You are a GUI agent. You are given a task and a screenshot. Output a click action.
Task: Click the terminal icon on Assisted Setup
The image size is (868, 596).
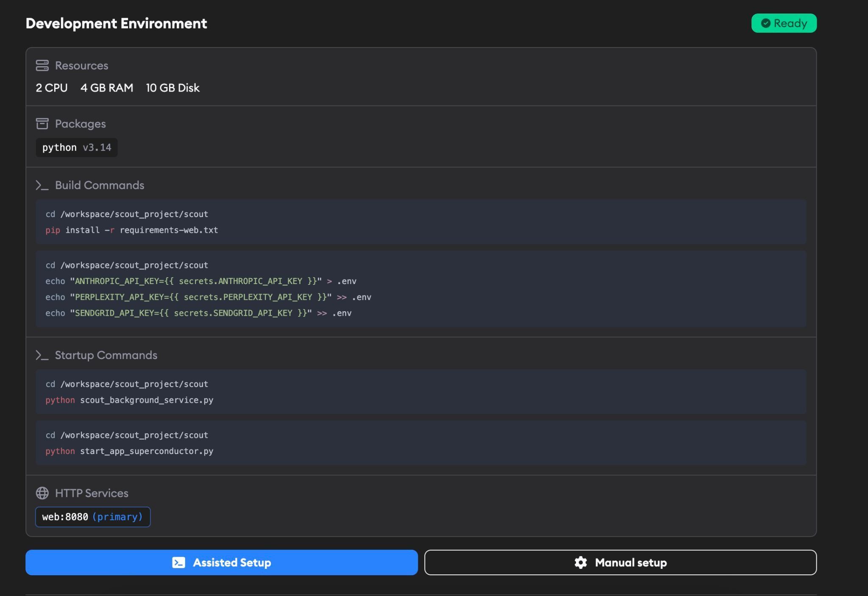[178, 563]
